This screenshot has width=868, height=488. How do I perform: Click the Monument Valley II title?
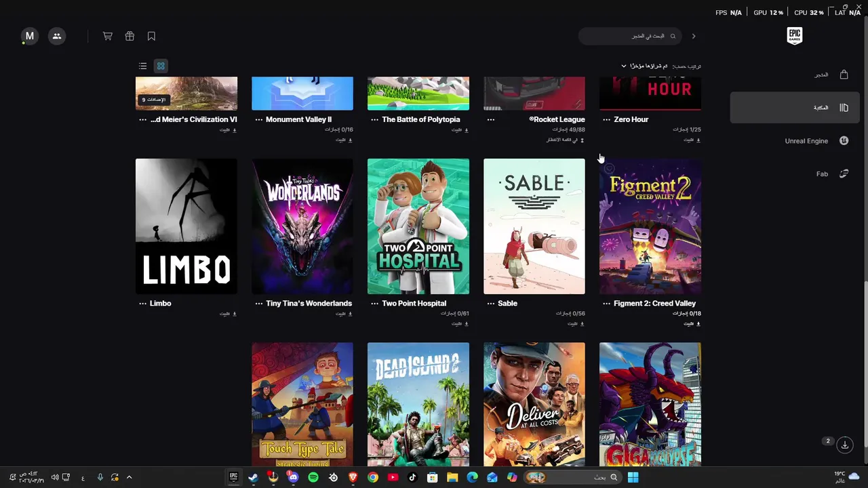click(298, 119)
